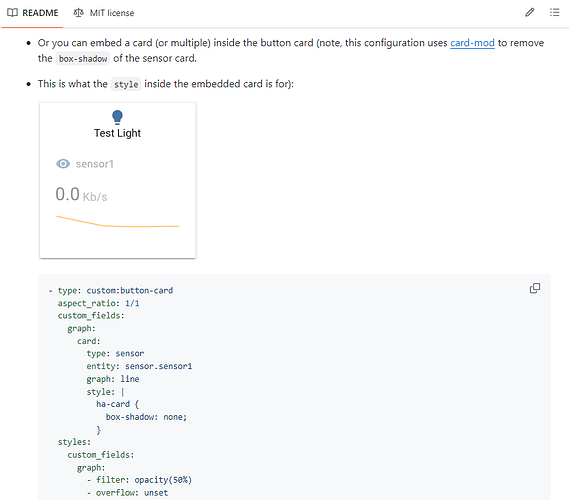The width and height of the screenshot is (569, 500).
Task: Click the orange sensor graph line
Action: [x=118, y=222]
